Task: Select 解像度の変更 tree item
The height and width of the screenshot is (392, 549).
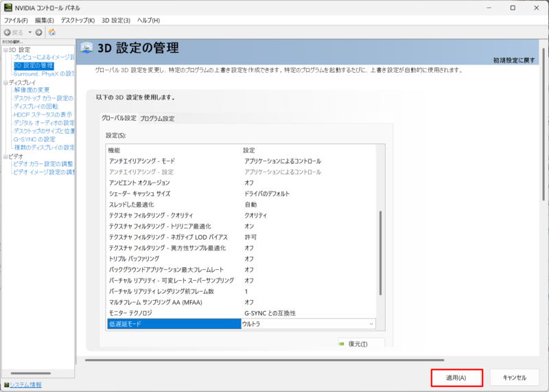Action: (32, 90)
